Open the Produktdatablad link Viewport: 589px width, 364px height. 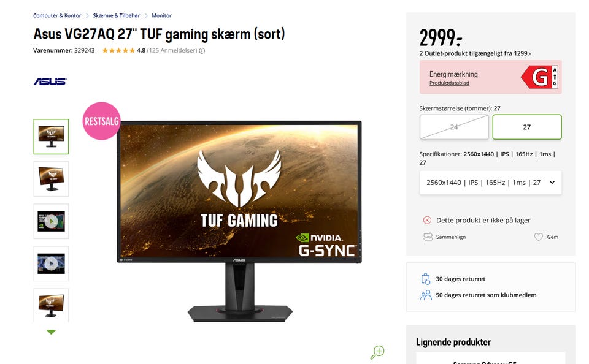pos(449,83)
